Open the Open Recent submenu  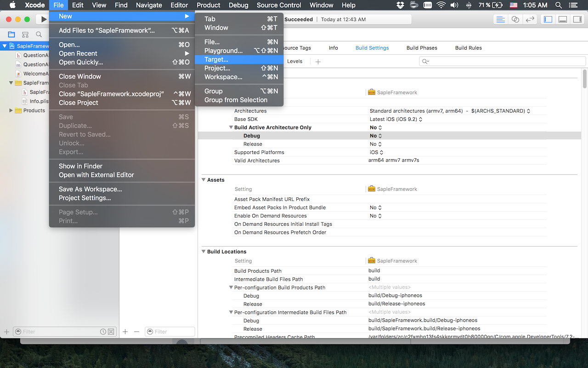(122, 53)
